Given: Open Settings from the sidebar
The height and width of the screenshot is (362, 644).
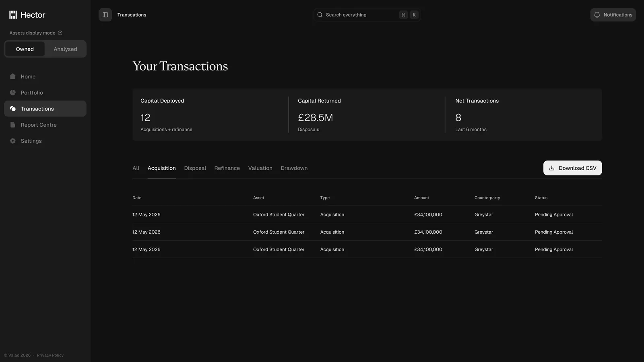Looking at the screenshot, I should point(45,141).
